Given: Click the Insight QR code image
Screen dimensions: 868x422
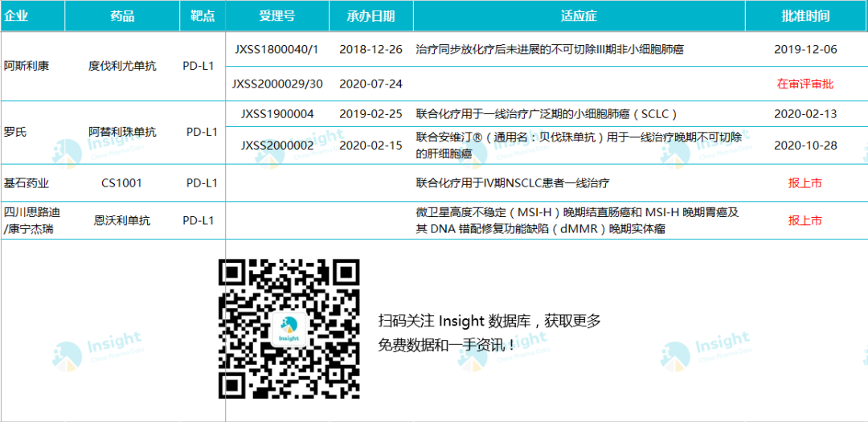Looking at the screenshot, I should point(289,329).
